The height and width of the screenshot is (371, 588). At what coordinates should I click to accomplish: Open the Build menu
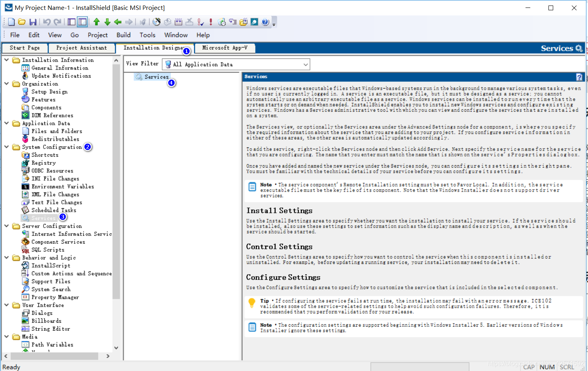pos(123,35)
